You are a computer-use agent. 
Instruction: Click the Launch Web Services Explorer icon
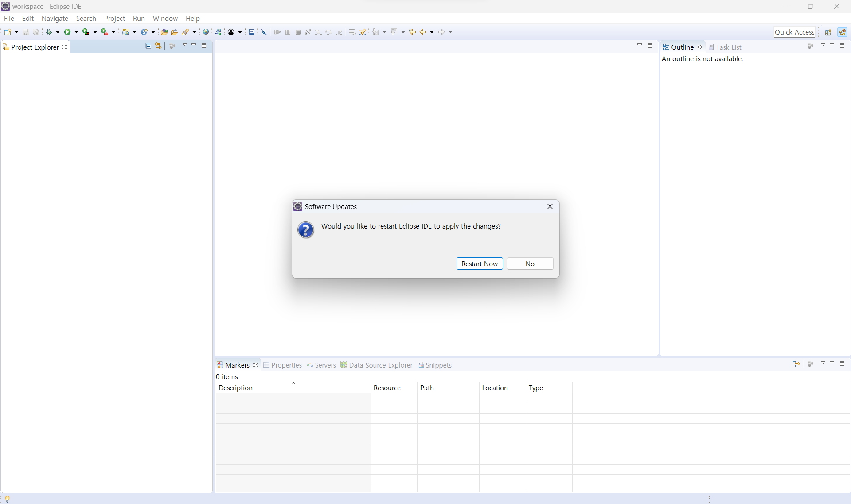tap(219, 32)
